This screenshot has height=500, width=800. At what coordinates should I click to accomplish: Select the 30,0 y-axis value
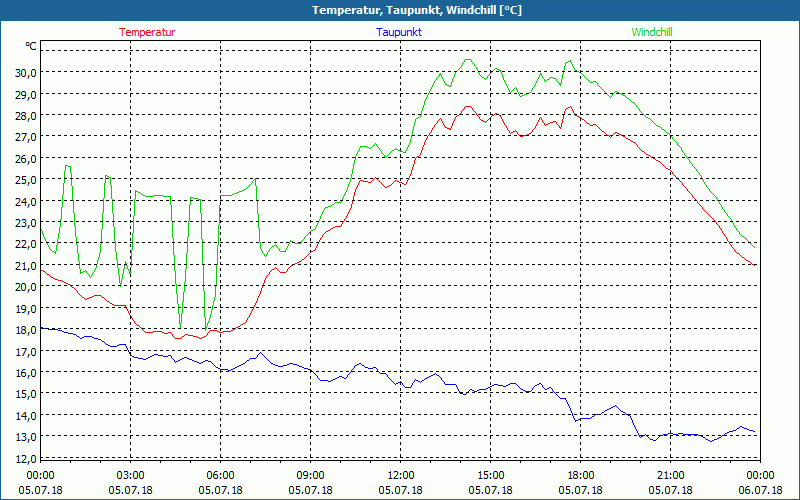point(26,73)
